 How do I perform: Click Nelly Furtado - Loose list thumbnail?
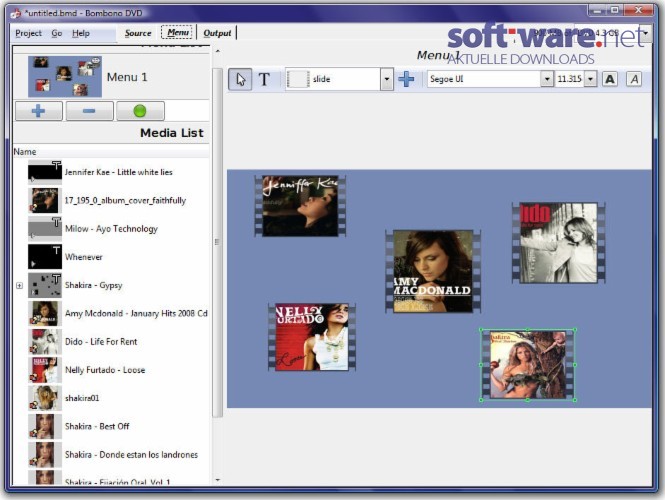45,370
